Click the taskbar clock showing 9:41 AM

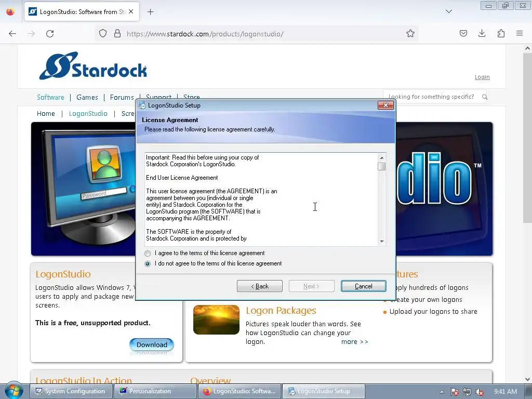505,392
